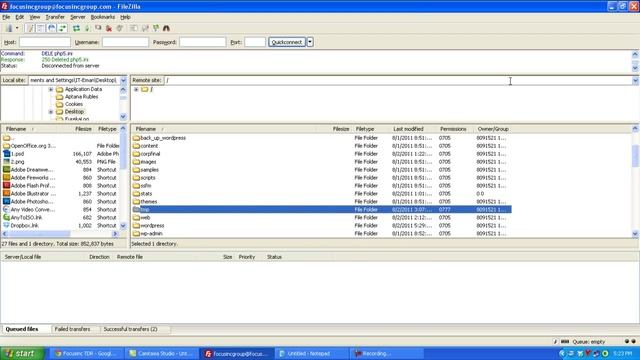Expand the Application Data tree node
This screenshot has height=360, width=640.
(51, 89)
